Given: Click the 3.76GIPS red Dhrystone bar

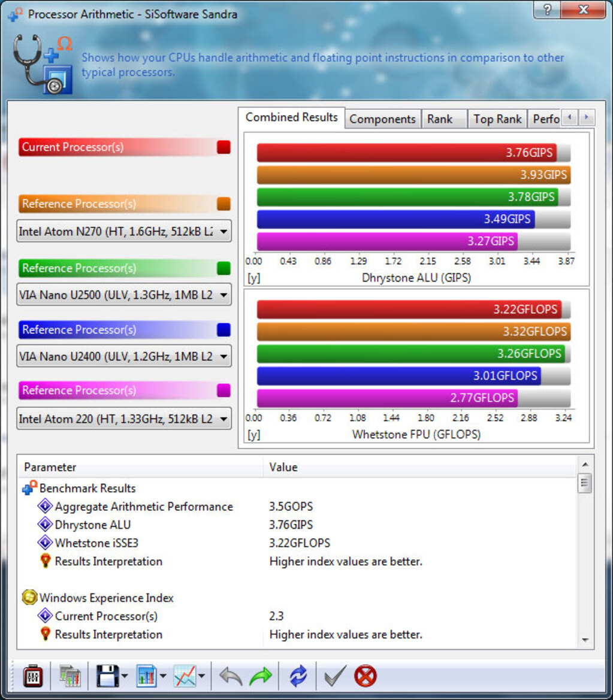Looking at the screenshot, I should [x=407, y=153].
